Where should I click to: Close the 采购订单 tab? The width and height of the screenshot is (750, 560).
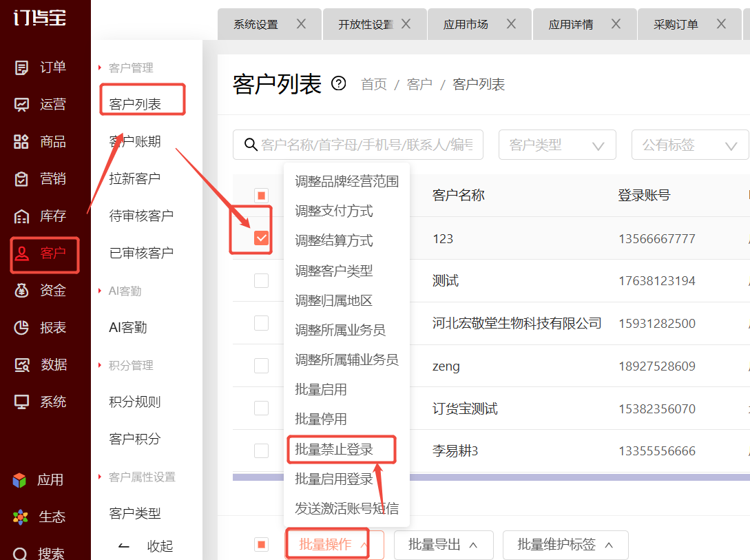[721, 24]
